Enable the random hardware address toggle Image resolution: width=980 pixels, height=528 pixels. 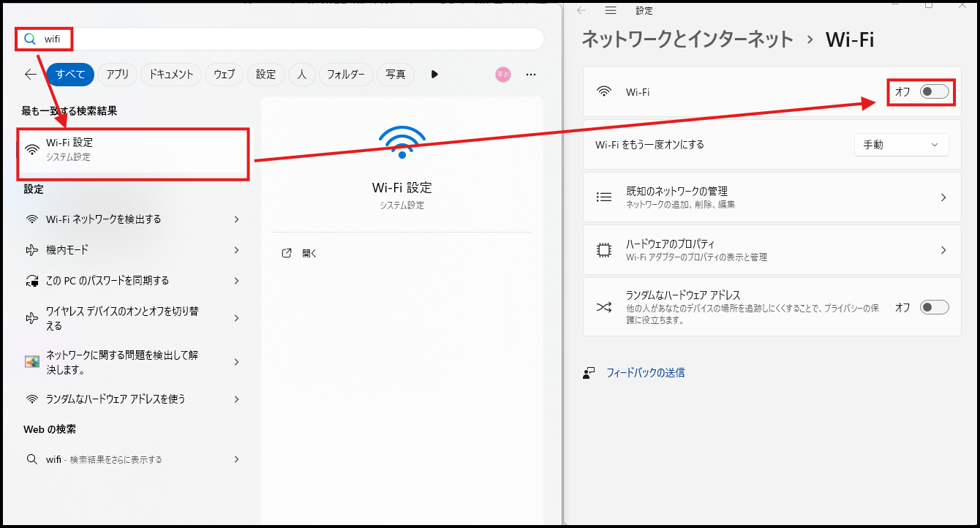[934, 307]
